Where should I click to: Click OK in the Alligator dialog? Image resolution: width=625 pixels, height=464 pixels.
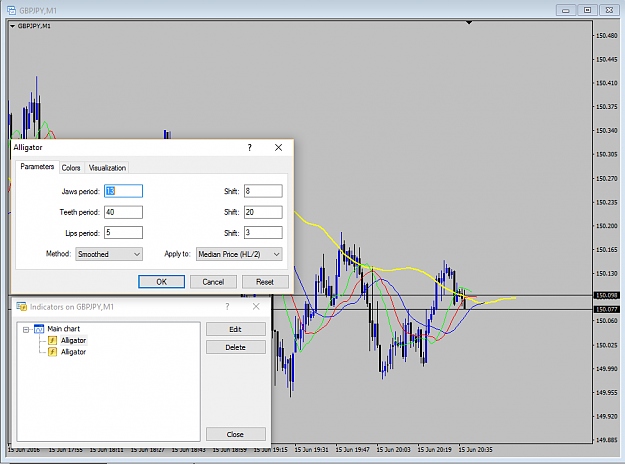pyautogui.click(x=161, y=282)
